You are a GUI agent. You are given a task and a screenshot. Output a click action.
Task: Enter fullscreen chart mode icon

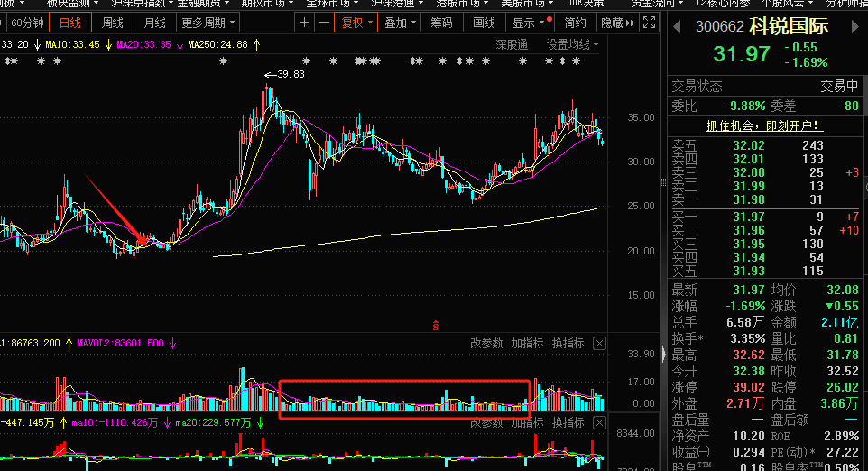[649, 23]
